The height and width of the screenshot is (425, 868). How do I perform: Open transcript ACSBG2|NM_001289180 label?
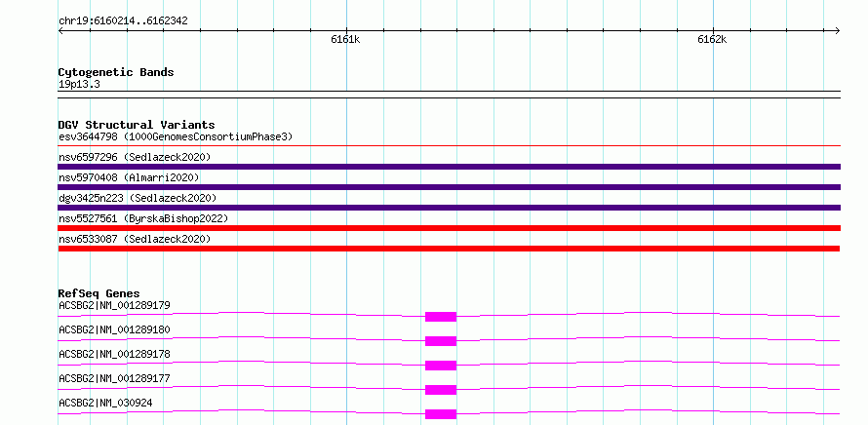click(x=114, y=329)
